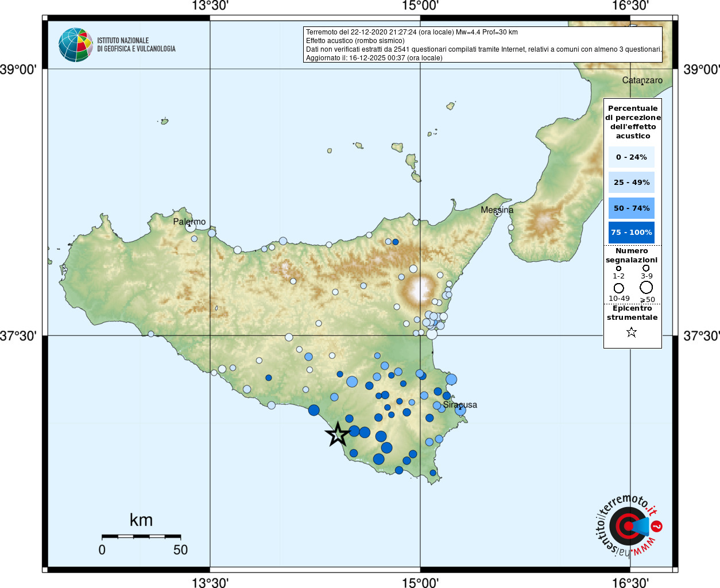Click the Istituto Nazionale di Geofisica text
720x588 pixels.
pyautogui.click(x=136, y=45)
